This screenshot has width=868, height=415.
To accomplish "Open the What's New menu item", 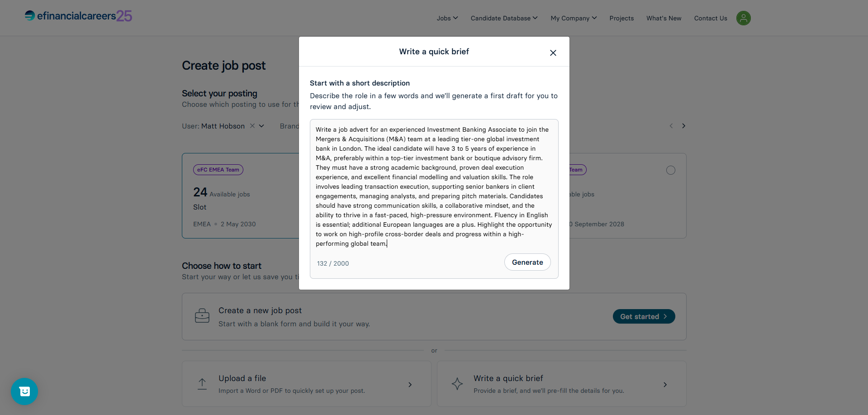I will coord(664,18).
